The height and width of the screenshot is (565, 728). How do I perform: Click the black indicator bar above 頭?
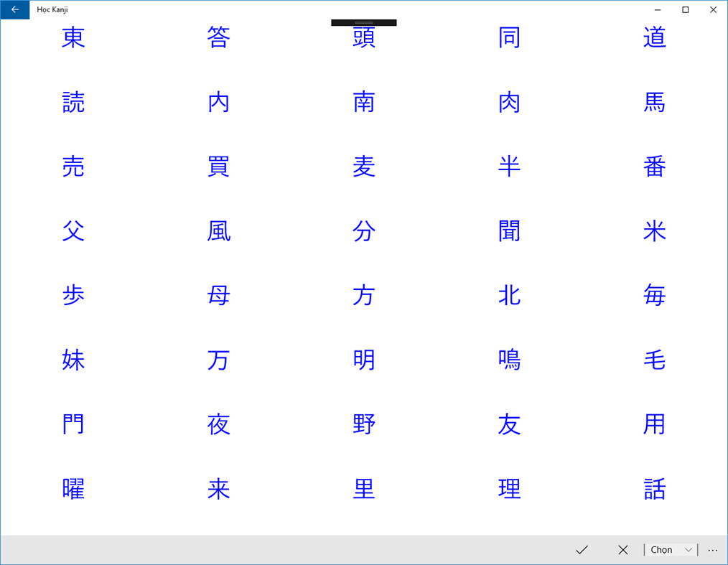[x=363, y=22]
